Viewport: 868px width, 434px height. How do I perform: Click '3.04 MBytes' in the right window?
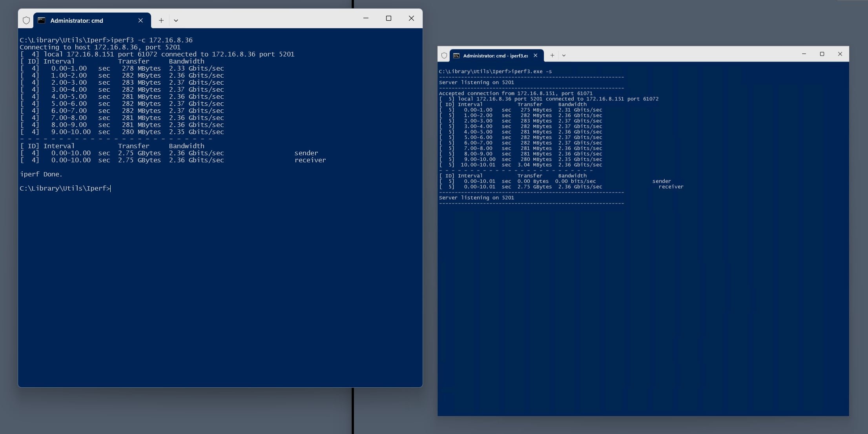coord(534,165)
